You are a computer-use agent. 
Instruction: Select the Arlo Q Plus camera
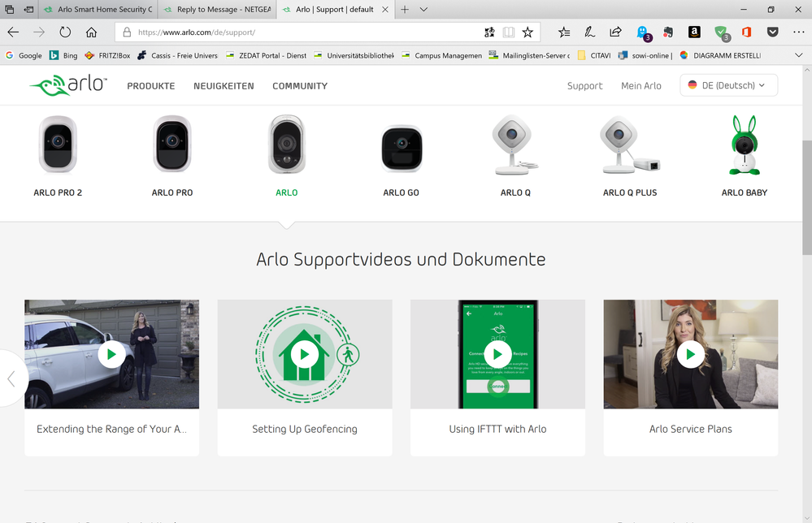tap(630, 155)
